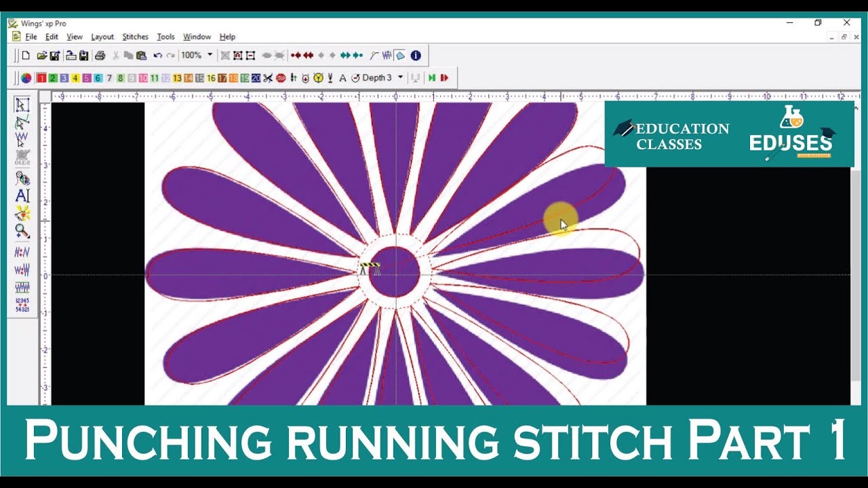Click the W:W zigzag stitch tool icon

22,270
